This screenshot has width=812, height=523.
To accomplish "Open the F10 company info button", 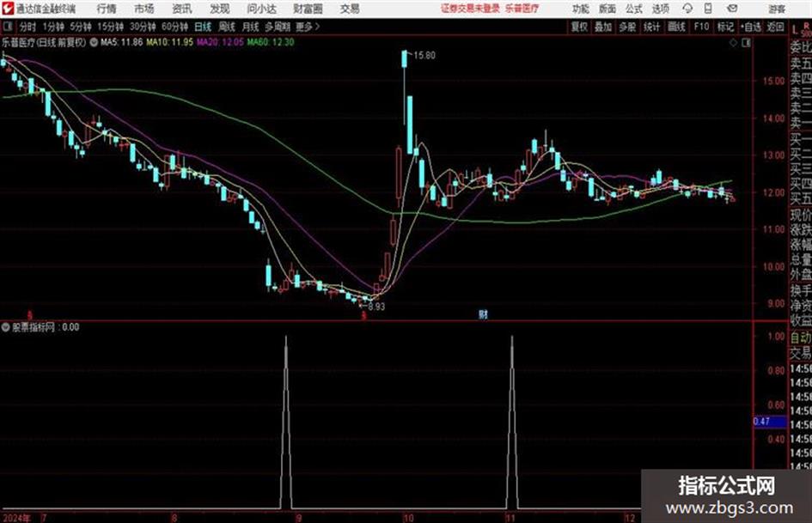I will click(x=701, y=27).
